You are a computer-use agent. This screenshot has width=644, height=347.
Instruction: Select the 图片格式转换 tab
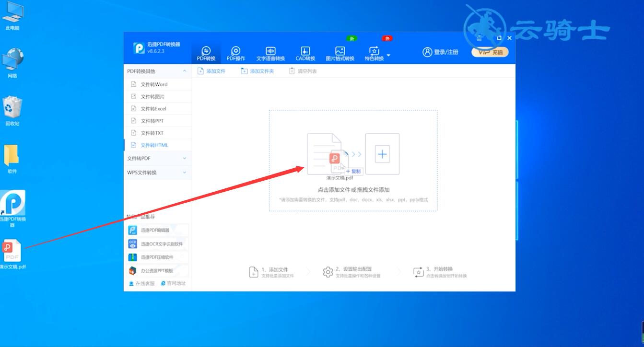[340, 54]
